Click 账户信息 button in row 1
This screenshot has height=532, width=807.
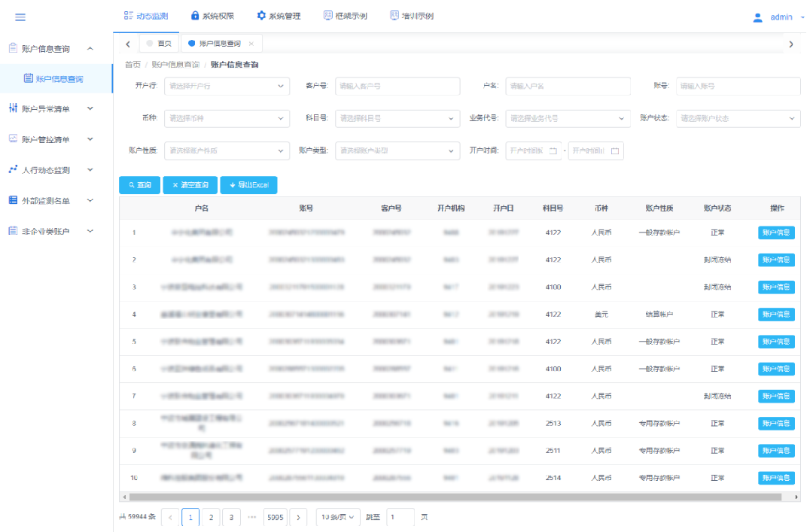point(776,233)
